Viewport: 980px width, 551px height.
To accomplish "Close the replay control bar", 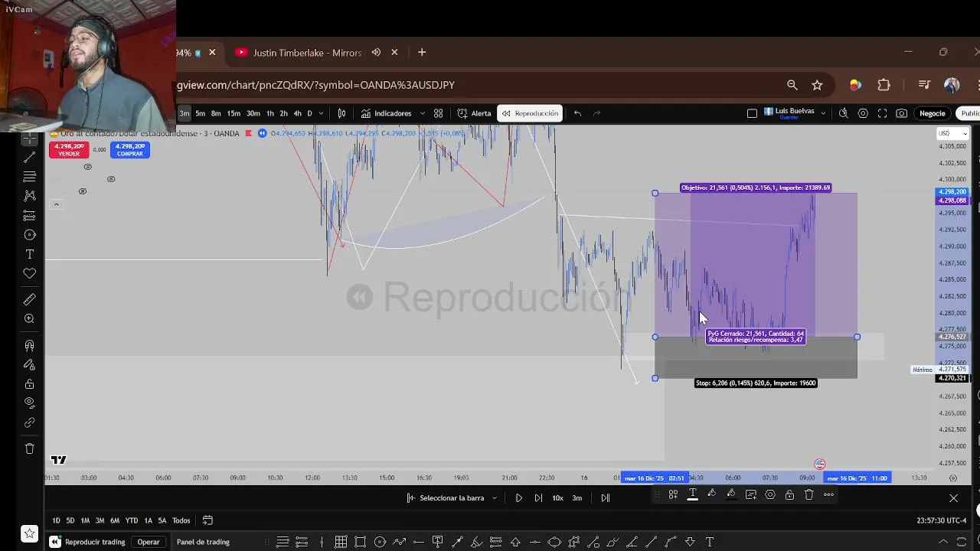I will 953,498.
